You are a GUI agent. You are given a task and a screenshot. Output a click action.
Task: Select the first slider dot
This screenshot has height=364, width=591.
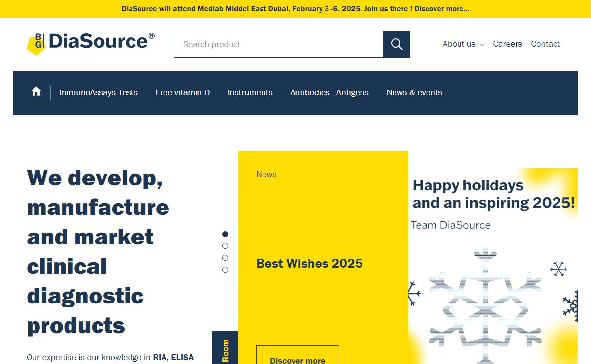pos(225,234)
